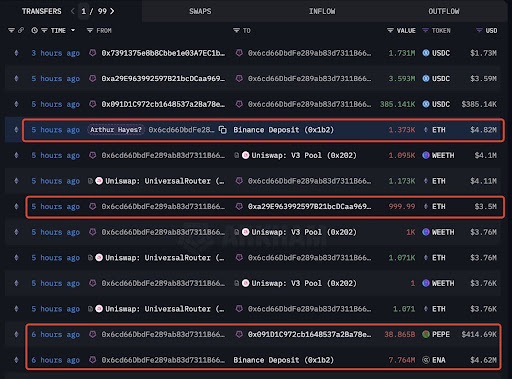The image size is (512, 379).
Task: Switch to the OUTFLOW tab
Action: [x=444, y=11]
